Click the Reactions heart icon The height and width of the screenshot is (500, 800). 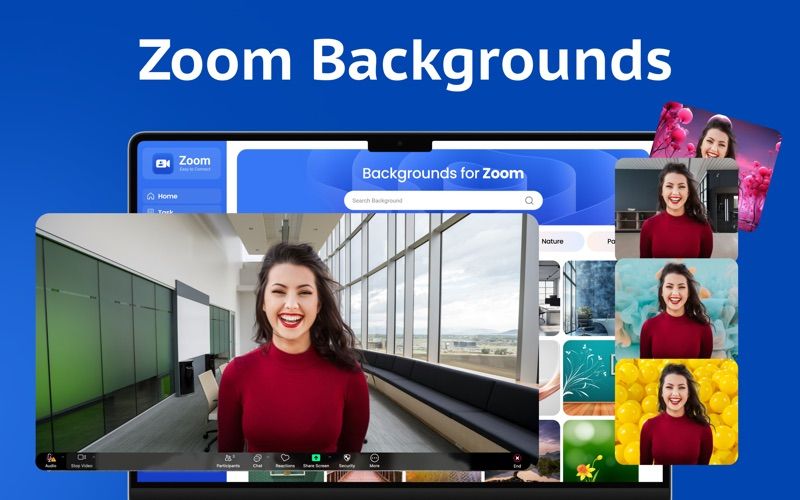pyautogui.click(x=285, y=458)
